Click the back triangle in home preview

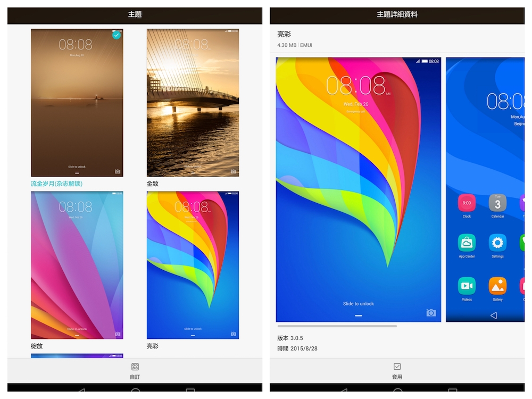(494, 315)
